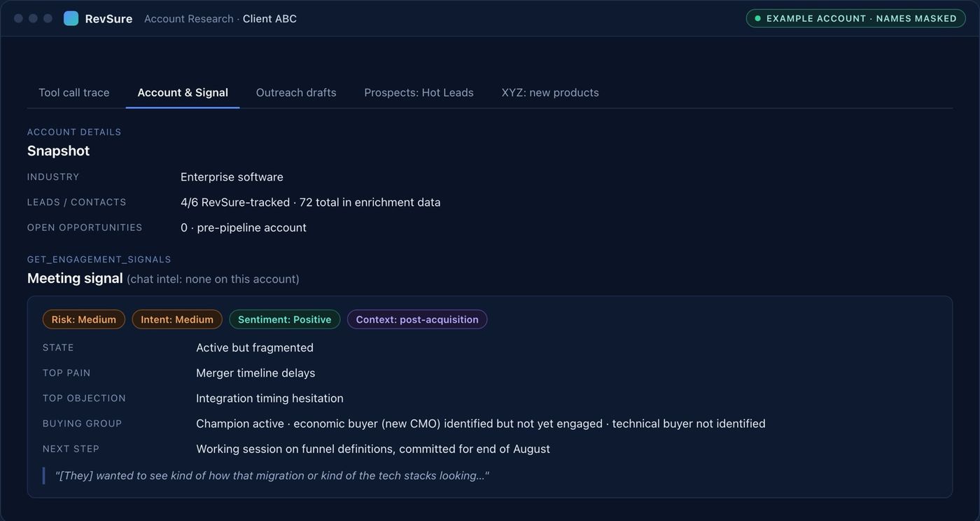Click the Risk: Medium tag
The image size is (980, 521).
84,319
